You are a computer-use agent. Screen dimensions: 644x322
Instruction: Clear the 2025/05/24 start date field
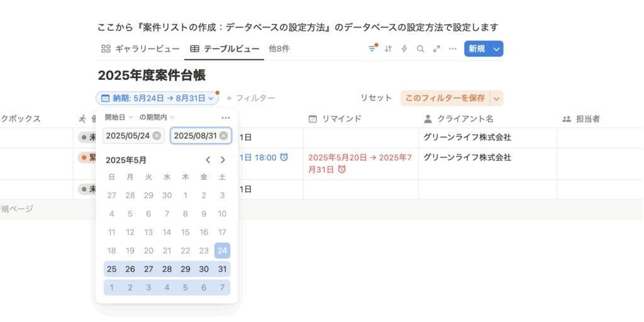point(157,136)
